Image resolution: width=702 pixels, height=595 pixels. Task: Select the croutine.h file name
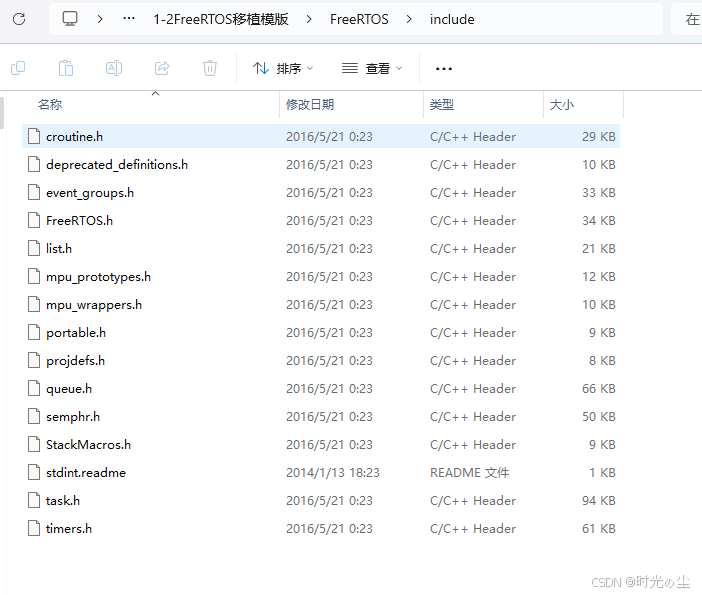(74, 137)
